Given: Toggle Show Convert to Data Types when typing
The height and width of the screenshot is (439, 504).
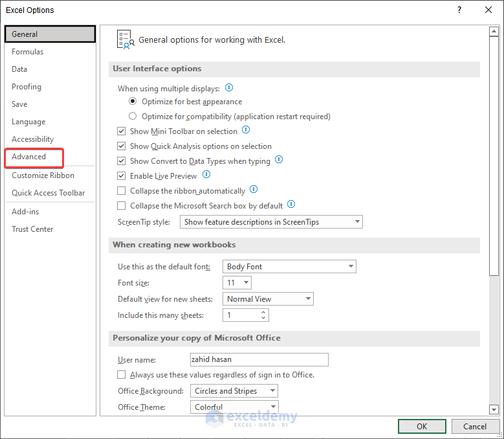Looking at the screenshot, I should tap(121, 161).
